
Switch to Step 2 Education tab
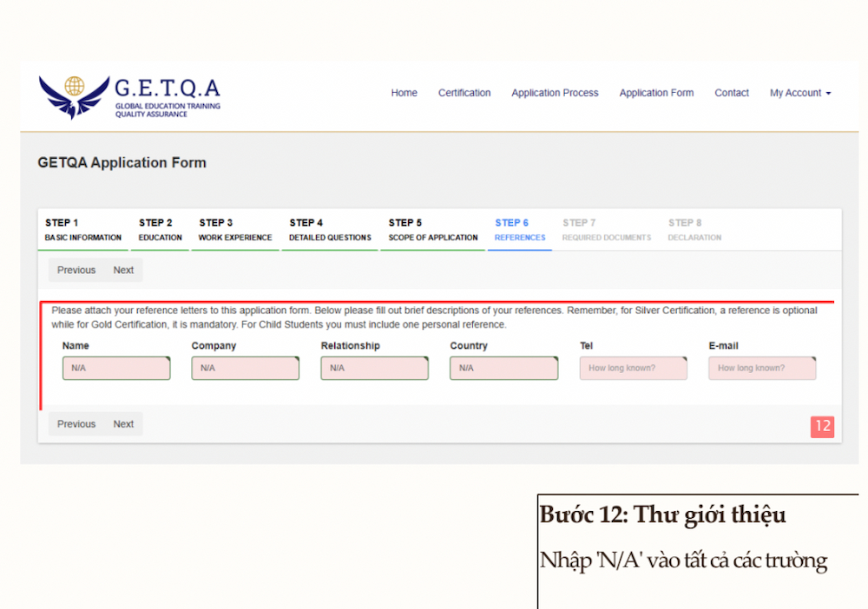pos(161,230)
